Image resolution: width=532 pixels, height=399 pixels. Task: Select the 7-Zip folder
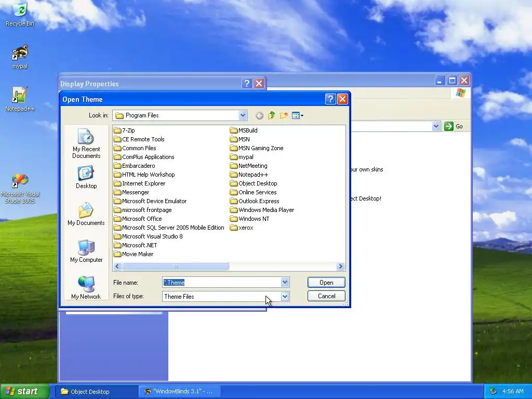pyautogui.click(x=124, y=130)
